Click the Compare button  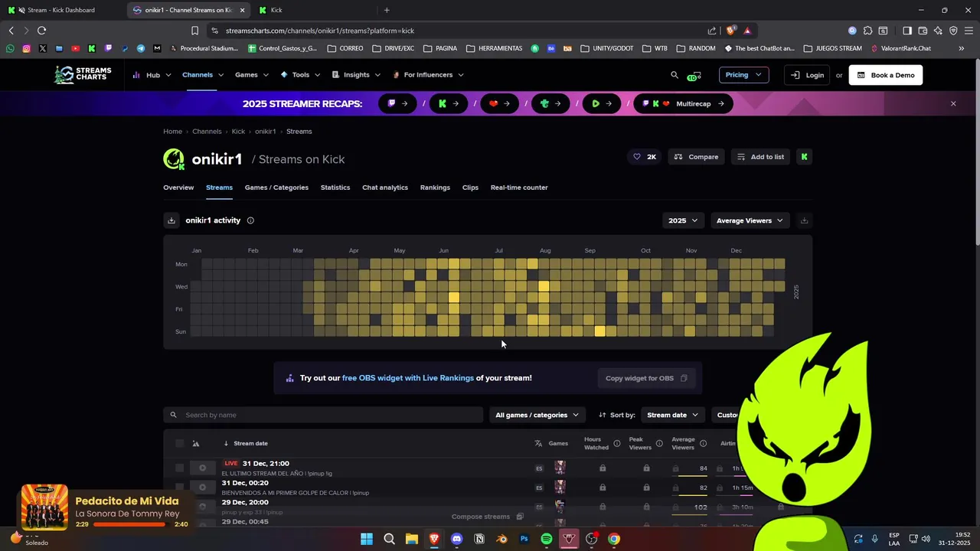pyautogui.click(x=696, y=157)
